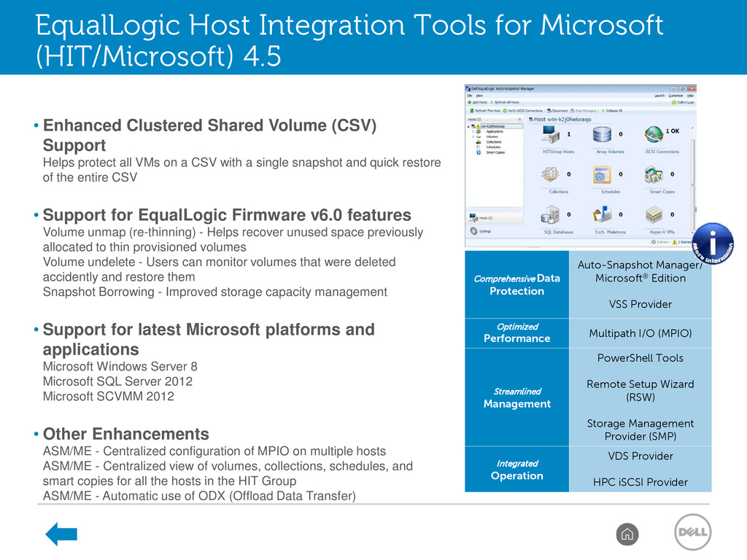The height and width of the screenshot is (560, 747).
Task: Open the Collections box icon in dashboard
Action: pyautogui.click(x=550, y=174)
